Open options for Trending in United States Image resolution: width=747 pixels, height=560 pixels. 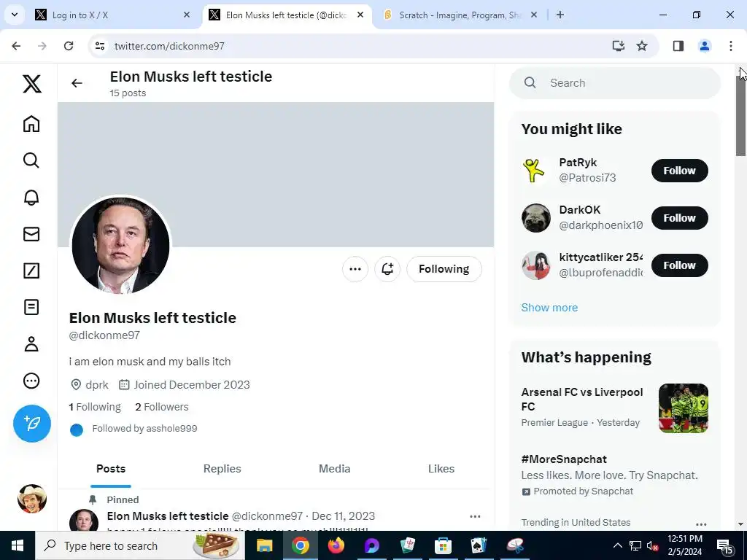701,524
